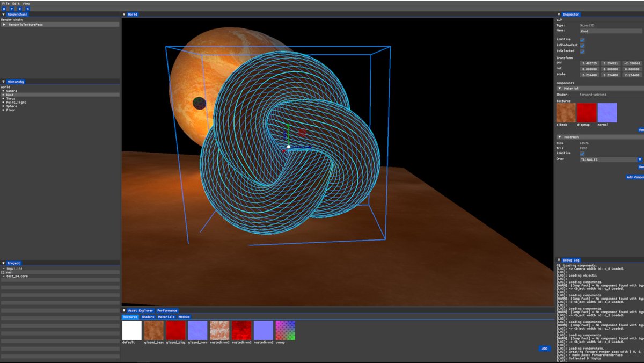Pick the red rustediron2 texture thumbnail

(x=241, y=330)
